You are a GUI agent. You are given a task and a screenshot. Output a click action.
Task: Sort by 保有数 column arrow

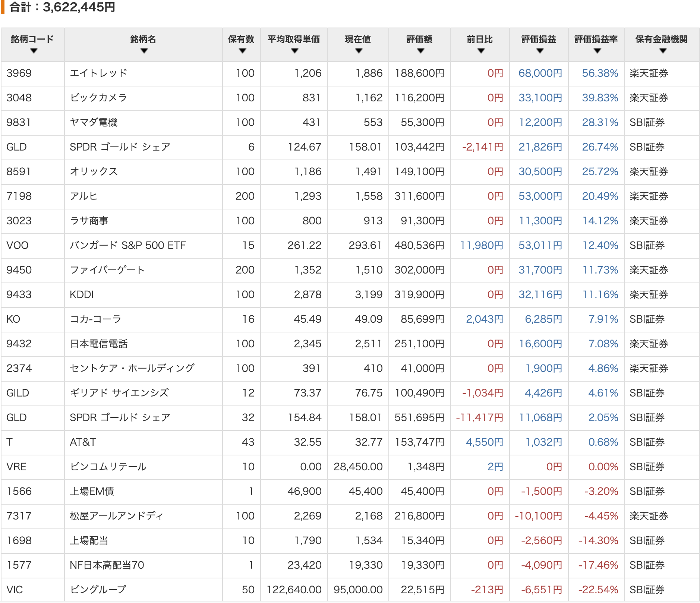pyautogui.click(x=243, y=51)
